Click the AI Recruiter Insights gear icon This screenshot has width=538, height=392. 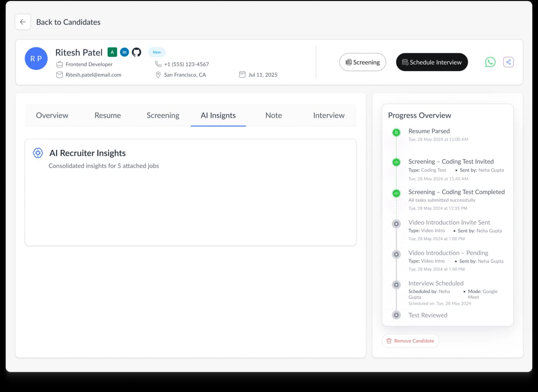point(38,153)
